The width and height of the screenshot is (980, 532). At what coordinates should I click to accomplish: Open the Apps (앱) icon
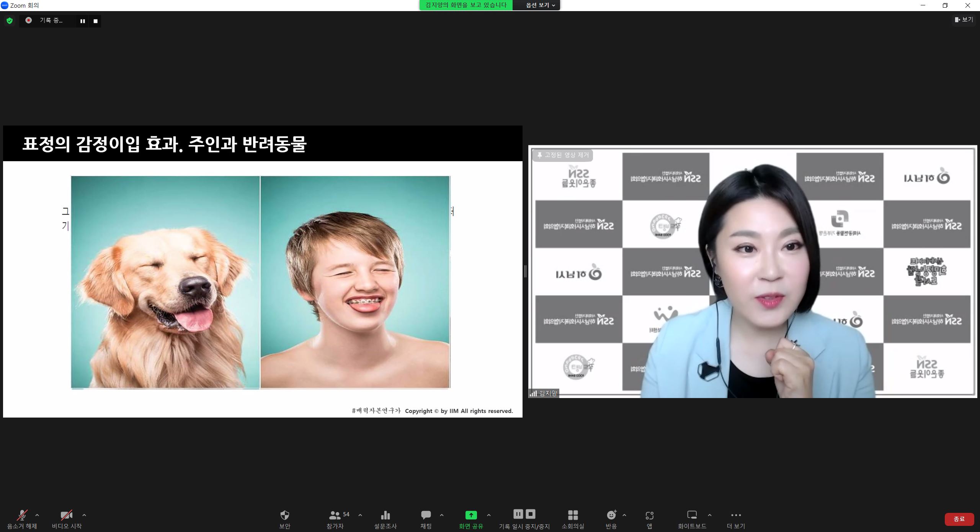[x=649, y=515]
